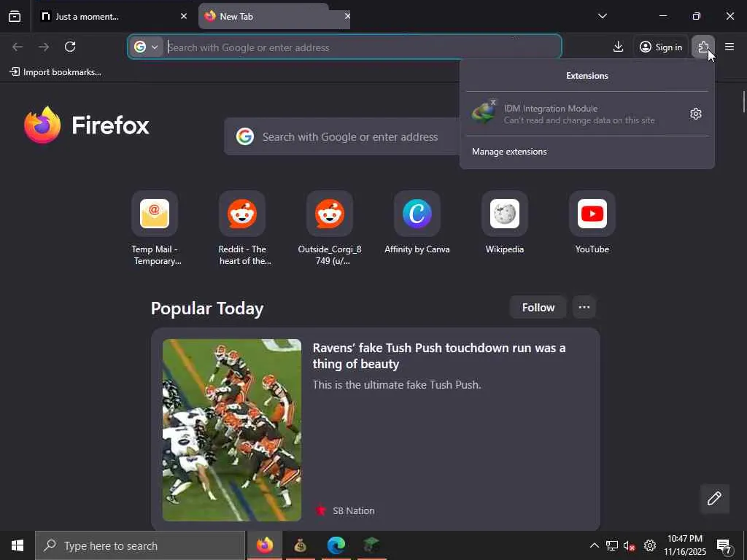
Task: Click the page search box with Google
Action: pos(343,136)
